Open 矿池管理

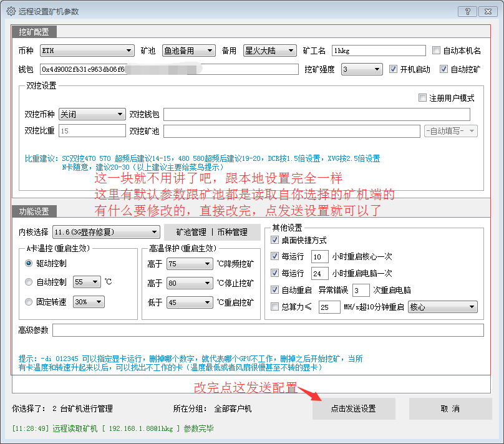pos(187,231)
